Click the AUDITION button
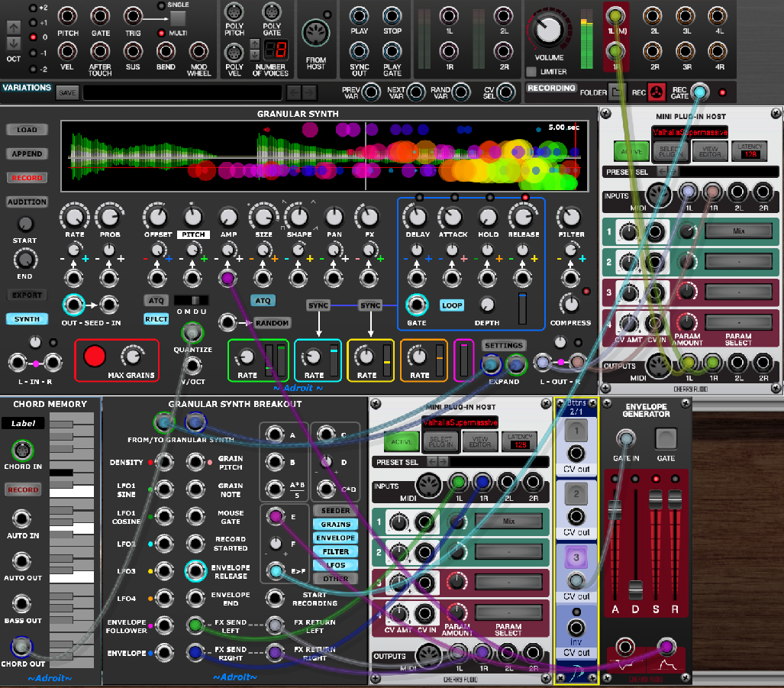The image size is (784, 688). (x=27, y=202)
